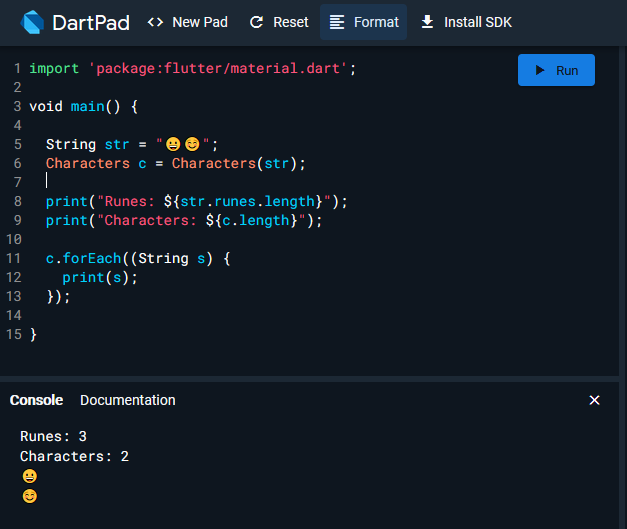Click the "Runes: 3" console output

pyautogui.click(x=53, y=436)
